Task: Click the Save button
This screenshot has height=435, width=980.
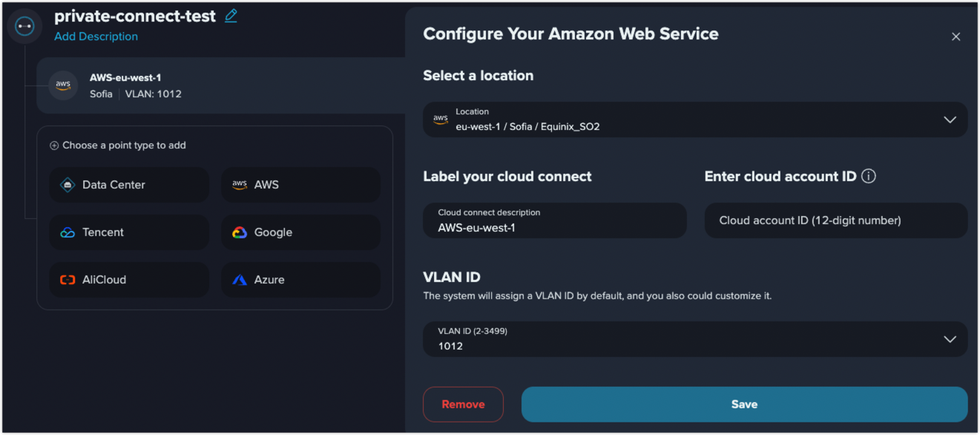Action: coord(745,405)
